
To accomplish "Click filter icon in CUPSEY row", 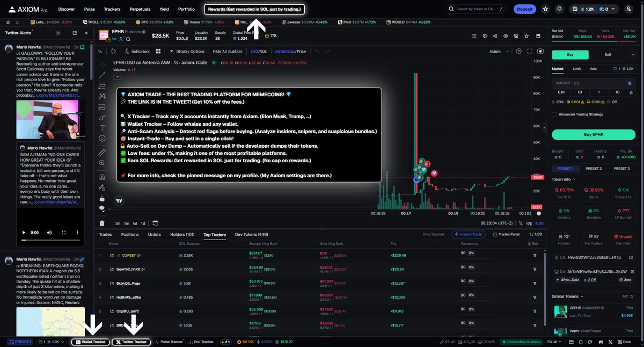I will 535,255.
